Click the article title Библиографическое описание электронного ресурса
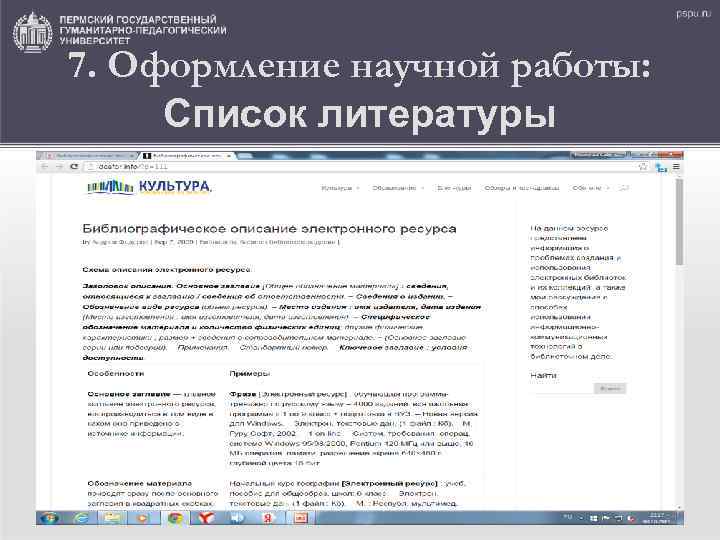This screenshot has width=720, height=540. 269,229
